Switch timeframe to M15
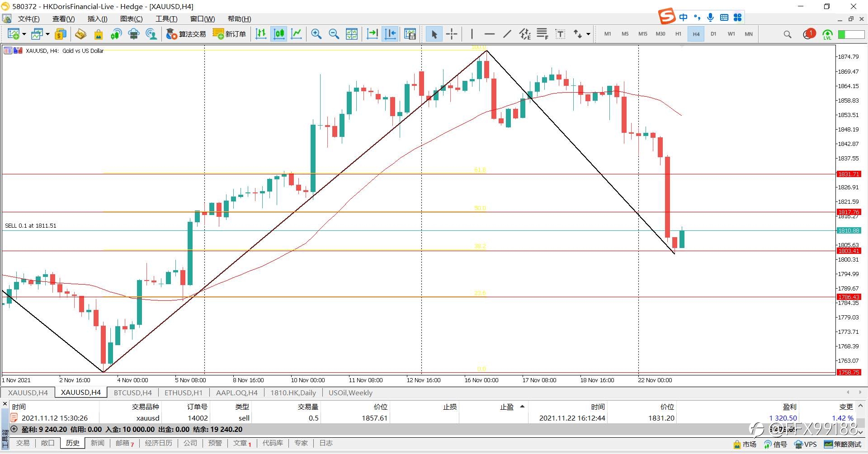Screen dimensions: 868x454 click(643, 34)
